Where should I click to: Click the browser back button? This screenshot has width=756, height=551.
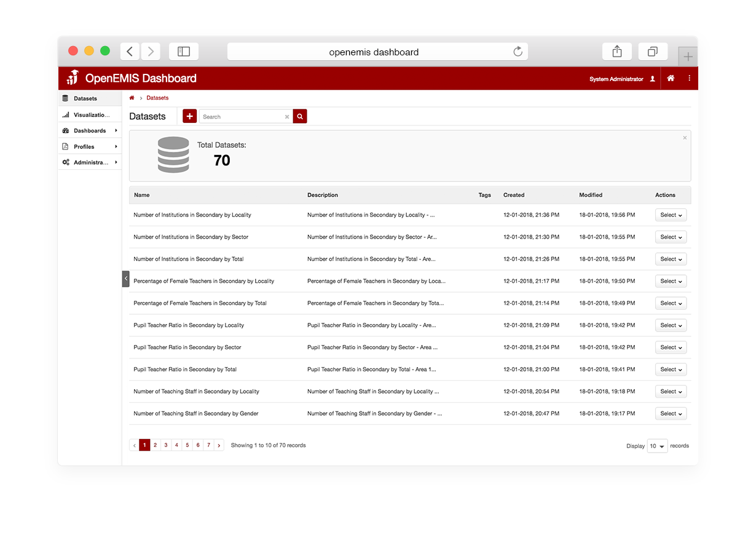pyautogui.click(x=130, y=52)
